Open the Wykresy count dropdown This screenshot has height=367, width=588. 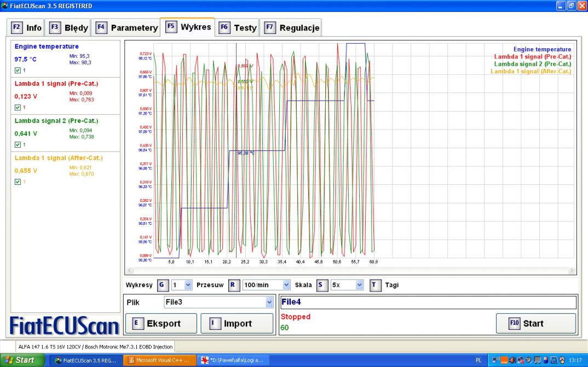coord(188,285)
